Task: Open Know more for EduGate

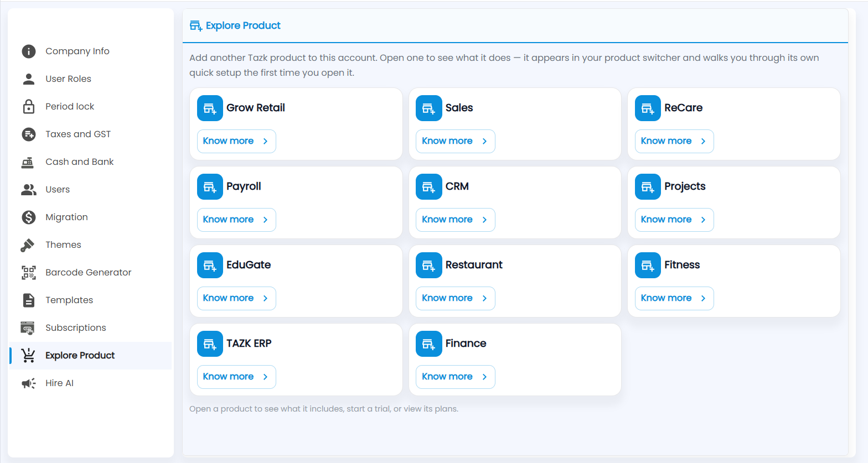Action: click(236, 298)
